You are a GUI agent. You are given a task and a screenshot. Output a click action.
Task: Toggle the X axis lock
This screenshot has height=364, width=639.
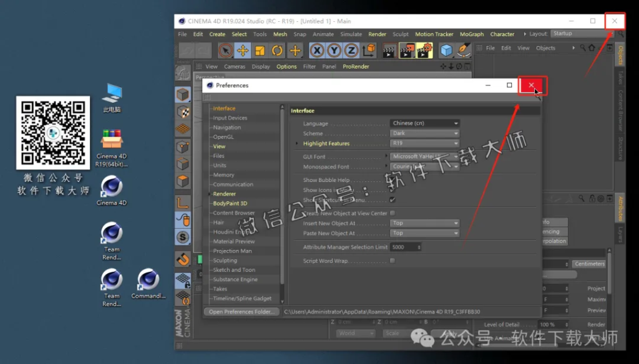pos(316,50)
